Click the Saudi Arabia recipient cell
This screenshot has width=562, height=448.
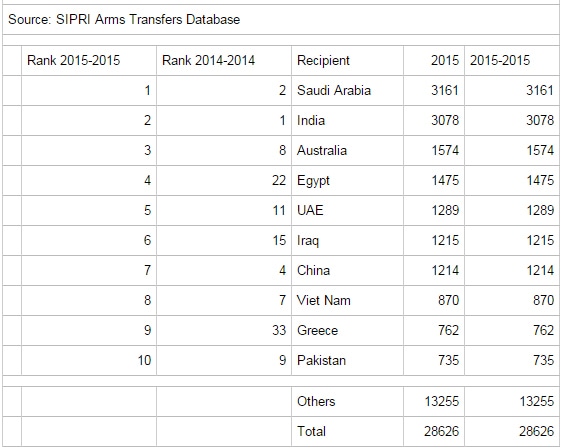pyautogui.click(x=347, y=90)
